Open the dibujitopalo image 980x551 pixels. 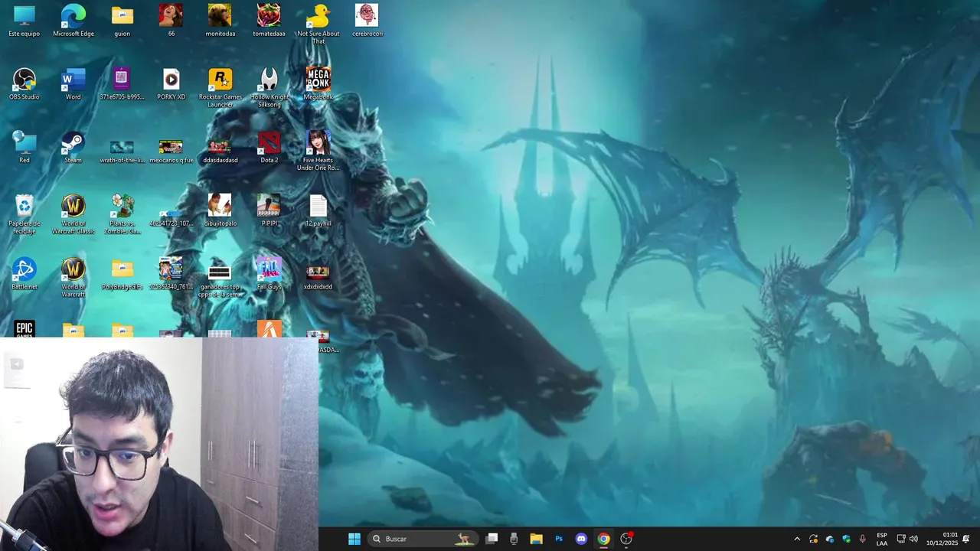tap(220, 211)
